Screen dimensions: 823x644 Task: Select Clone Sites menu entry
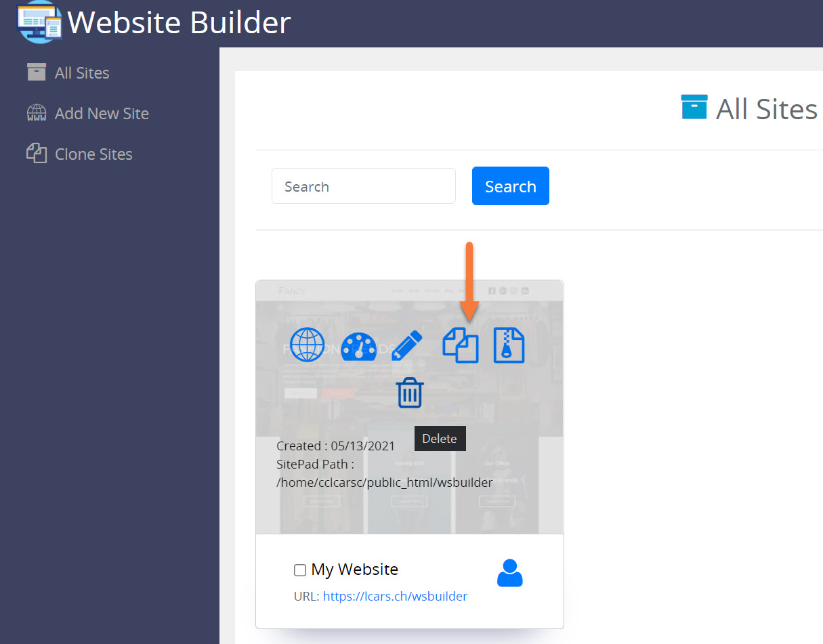pos(93,154)
